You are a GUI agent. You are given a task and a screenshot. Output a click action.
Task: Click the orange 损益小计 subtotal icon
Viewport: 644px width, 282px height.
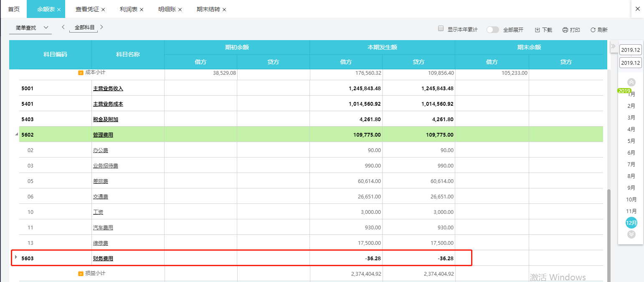[x=81, y=274]
